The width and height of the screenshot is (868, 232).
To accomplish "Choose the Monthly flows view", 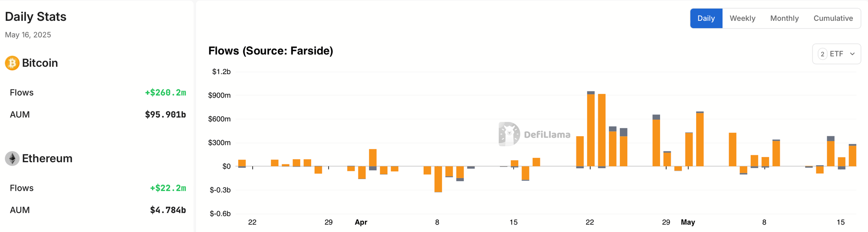I will pyautogui.click(x=784, y=18).
